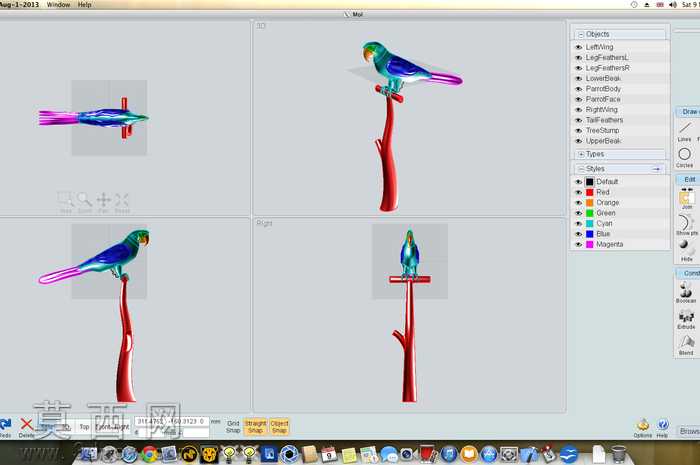Switch to the 3D view tab
Screen dimensions: 700x465
tap(66, 427)
